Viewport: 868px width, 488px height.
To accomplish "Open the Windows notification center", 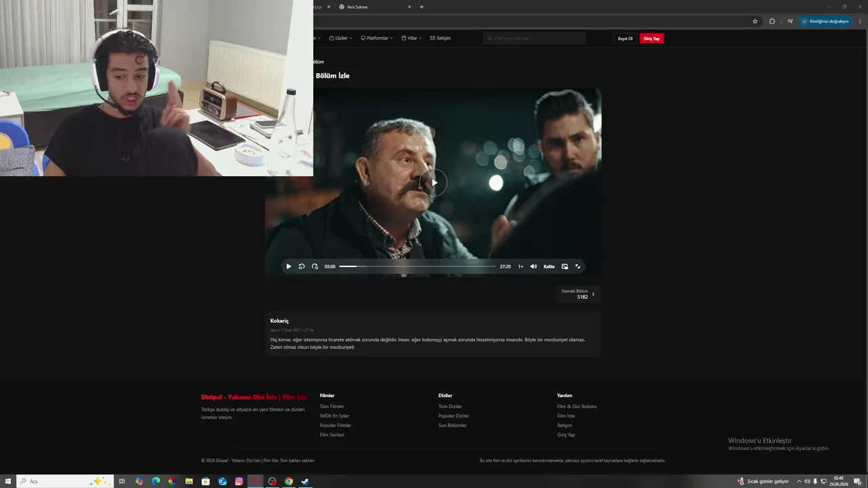I will click(857, 481).
